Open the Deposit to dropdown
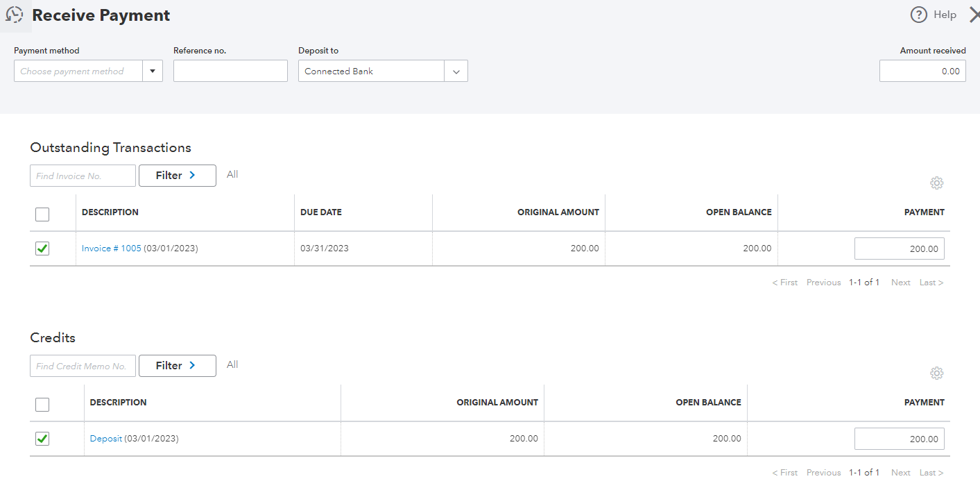This screenshot has width=980, height=488. (x=456, y=70)
